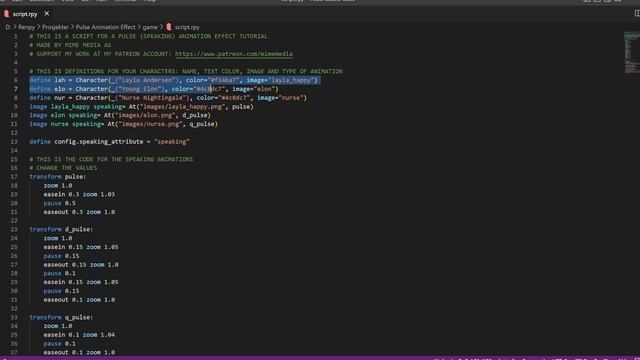The height and width of the screenshot is (360, 640).
Task: Click 'pause 0.5' on line 20
Action: point(60,203)
